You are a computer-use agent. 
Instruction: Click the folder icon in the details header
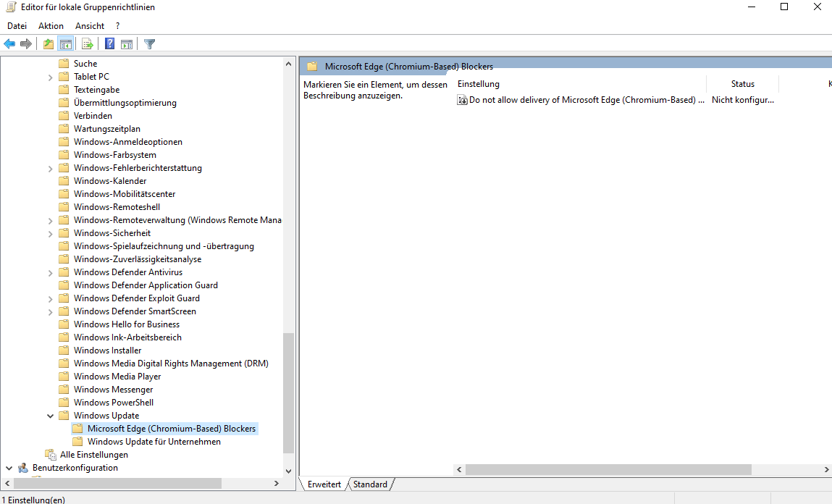coord(312,67)
